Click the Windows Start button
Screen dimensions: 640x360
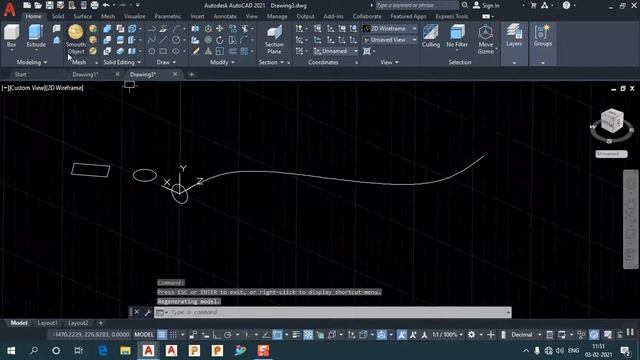[11, 351]
